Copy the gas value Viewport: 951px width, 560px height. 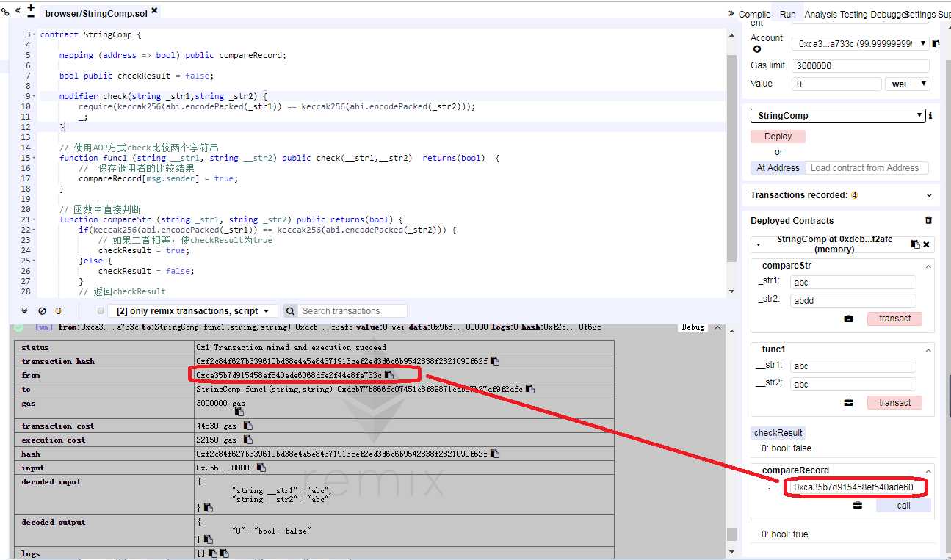[x=239, y=412]
